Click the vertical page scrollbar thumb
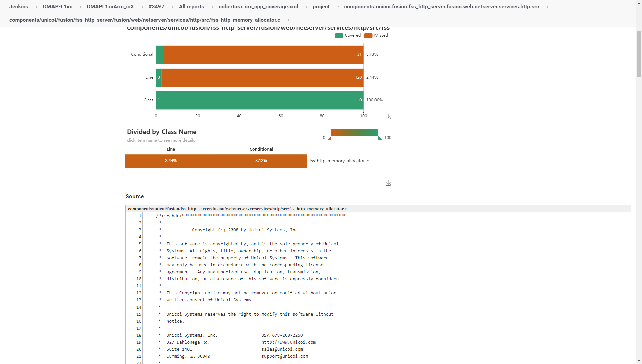 639,53
